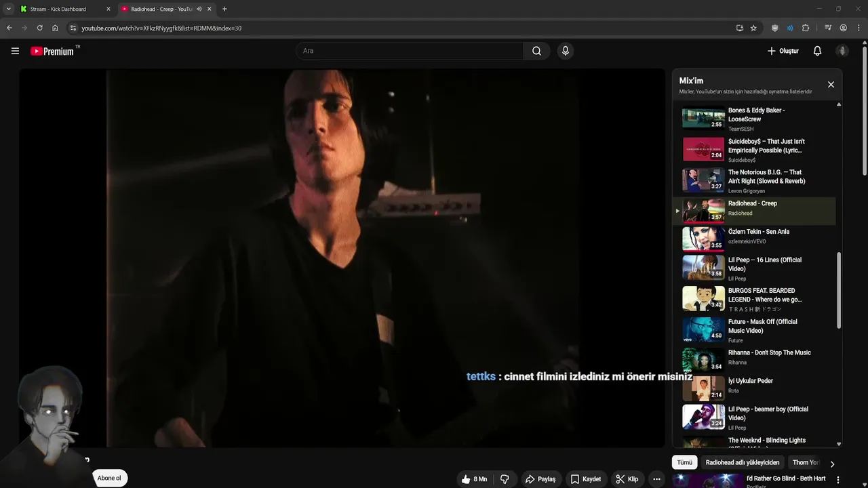Bookmark this page with the star

click(753, 28)
